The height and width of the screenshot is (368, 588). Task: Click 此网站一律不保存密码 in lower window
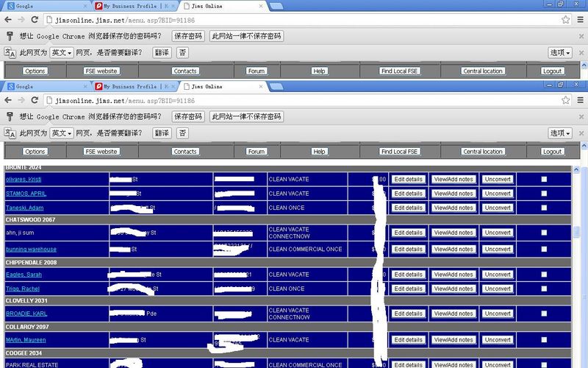tap(246, 117)
